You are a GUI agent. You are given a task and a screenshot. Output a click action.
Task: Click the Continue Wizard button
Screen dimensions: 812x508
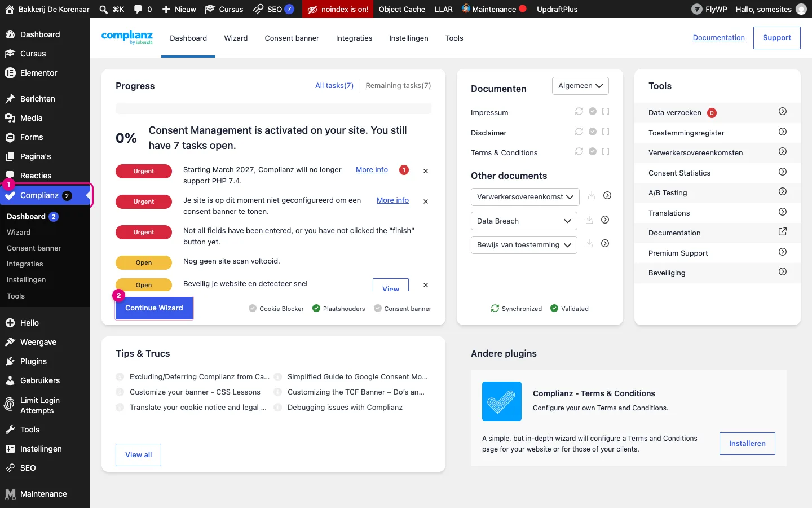(x=154, y=308)
